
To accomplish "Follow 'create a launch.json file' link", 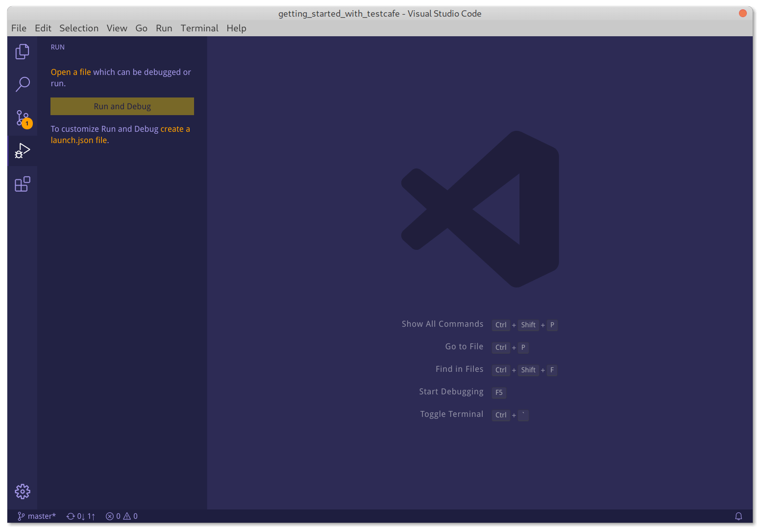I will 120,135.
